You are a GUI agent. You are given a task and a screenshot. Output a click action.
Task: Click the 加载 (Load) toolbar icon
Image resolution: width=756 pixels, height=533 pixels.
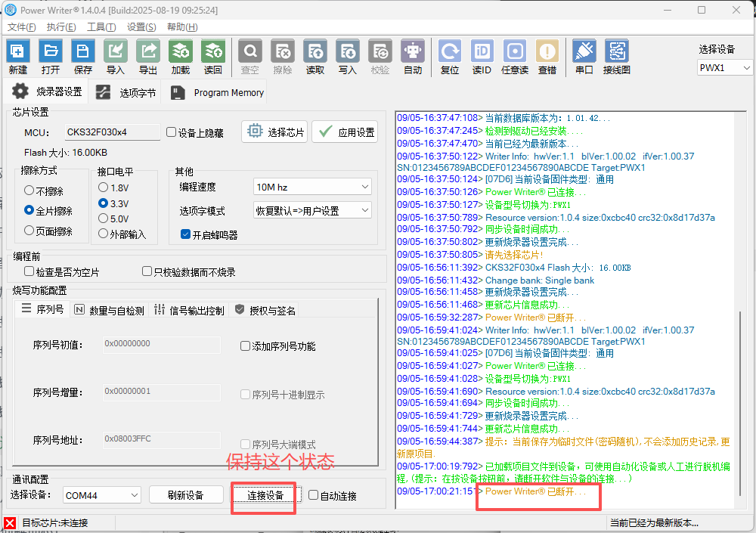click(x=181, y=51)
